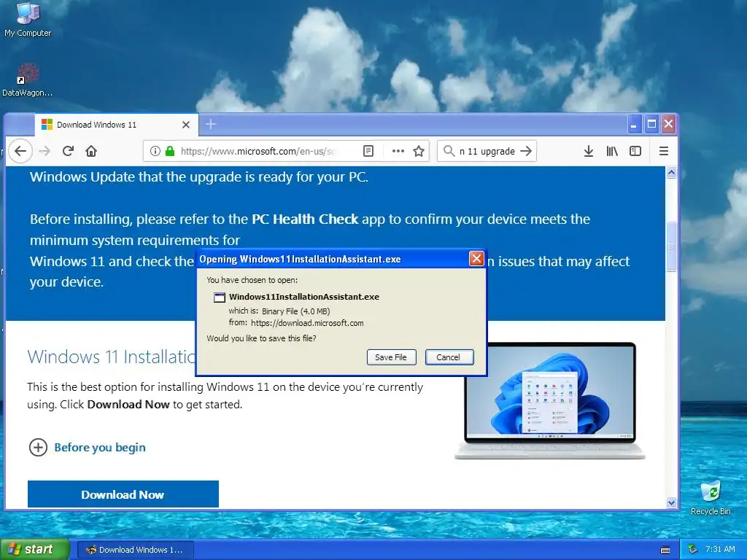Click the page scrollbar down arrow

click(x=671, y=502)
